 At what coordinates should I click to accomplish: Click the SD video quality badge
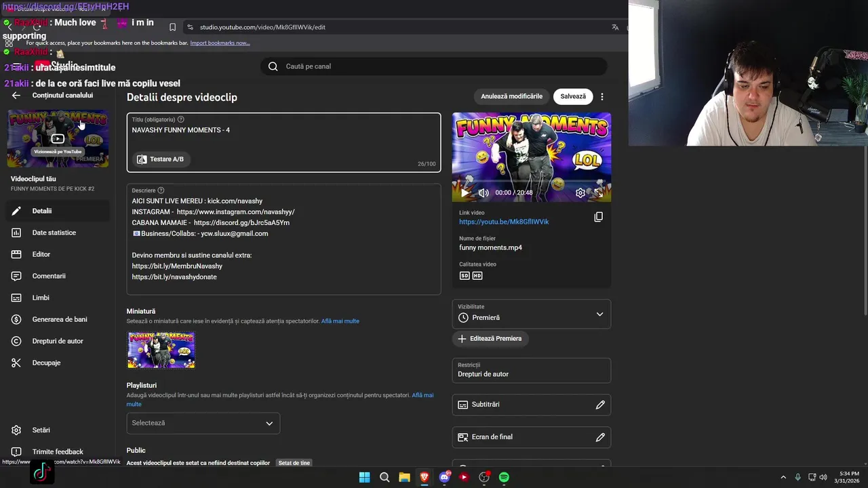(465, 276)
